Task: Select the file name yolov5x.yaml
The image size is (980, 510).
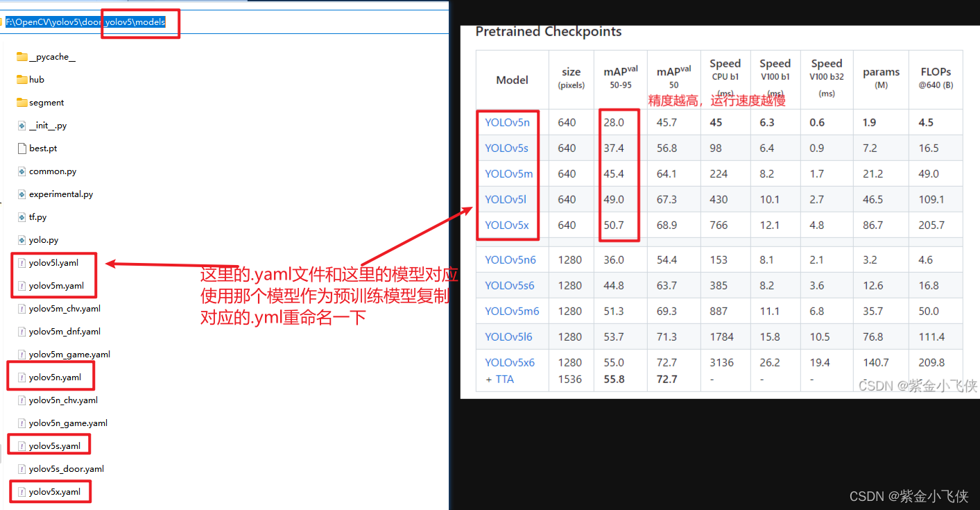Action: pos(55,492)
